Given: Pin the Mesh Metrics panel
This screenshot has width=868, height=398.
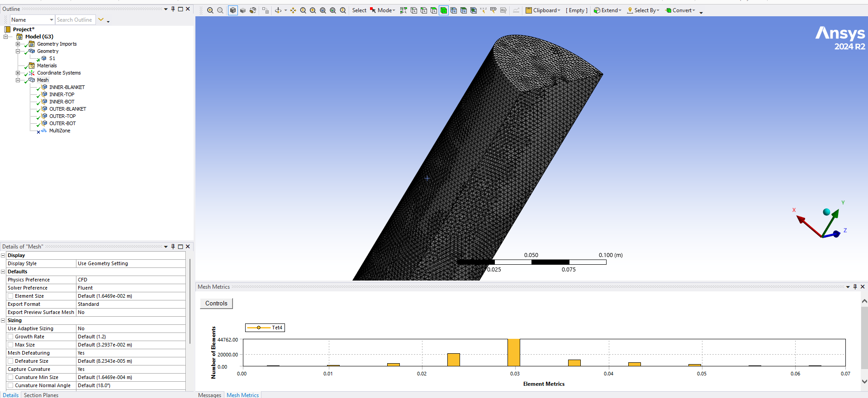Looking at the screenshot, I should coord(855,287).
